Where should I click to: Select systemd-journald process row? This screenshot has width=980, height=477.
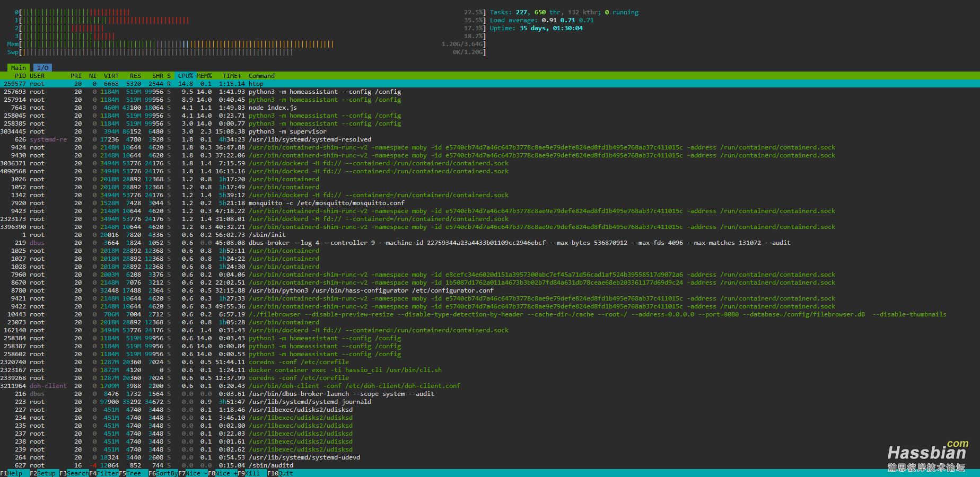[x=490, y=402]
